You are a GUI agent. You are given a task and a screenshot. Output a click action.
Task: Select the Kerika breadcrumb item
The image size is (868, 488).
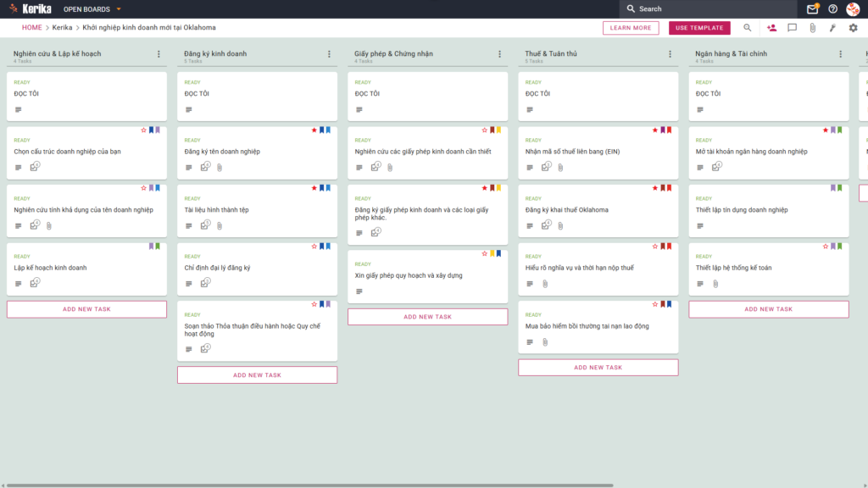pos(62,28)
